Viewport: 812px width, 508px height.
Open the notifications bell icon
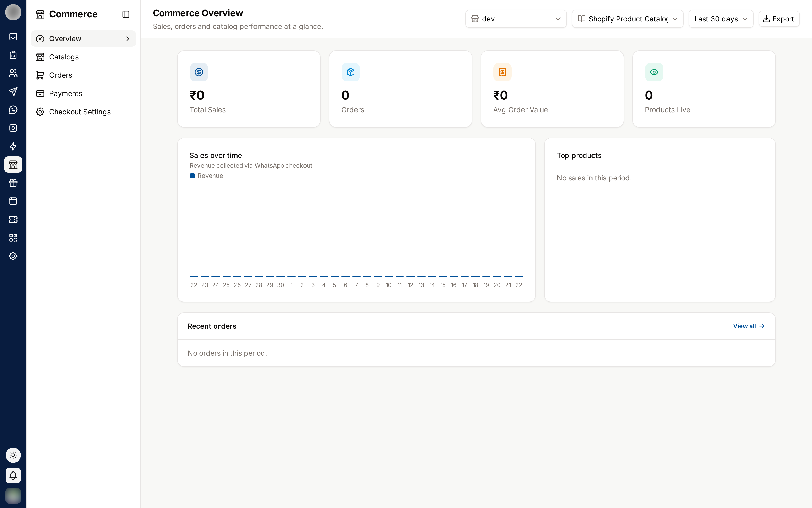[x=13, y=475]
